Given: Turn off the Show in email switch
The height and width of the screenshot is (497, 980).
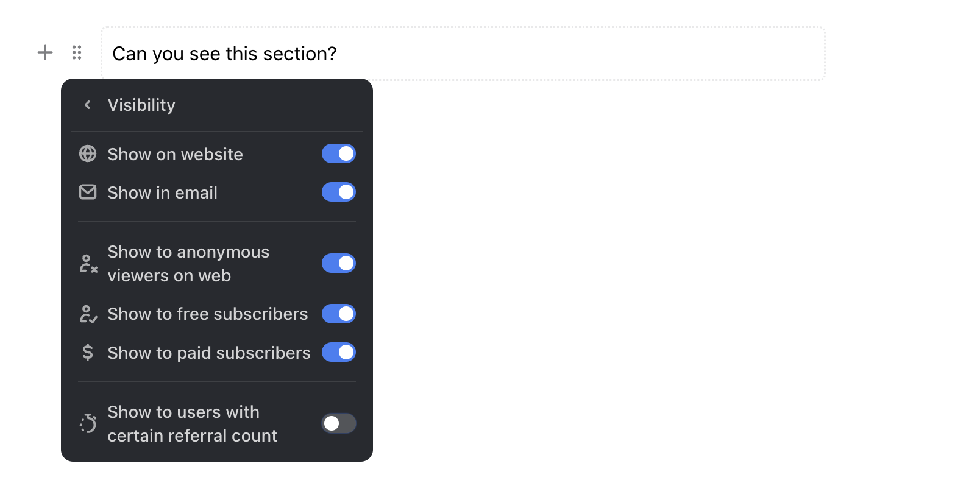Looking at the screenshot, I should [x=339, y=192].
